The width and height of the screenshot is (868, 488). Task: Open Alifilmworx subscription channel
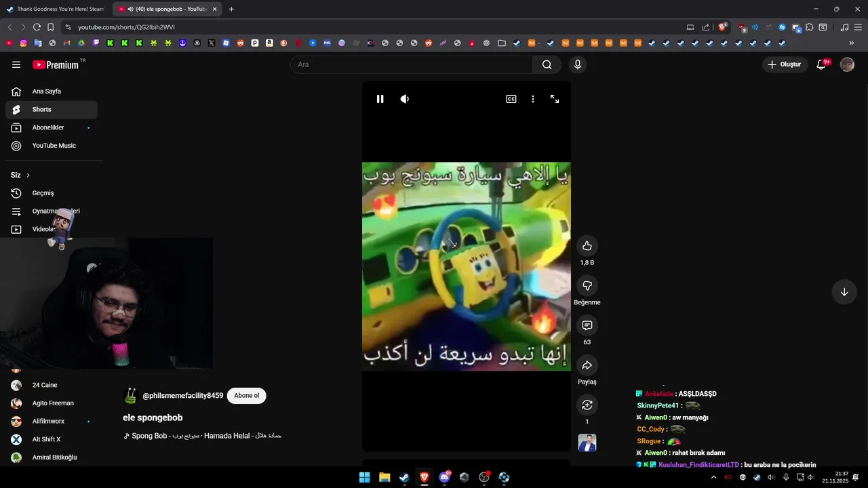coord(52,422)
